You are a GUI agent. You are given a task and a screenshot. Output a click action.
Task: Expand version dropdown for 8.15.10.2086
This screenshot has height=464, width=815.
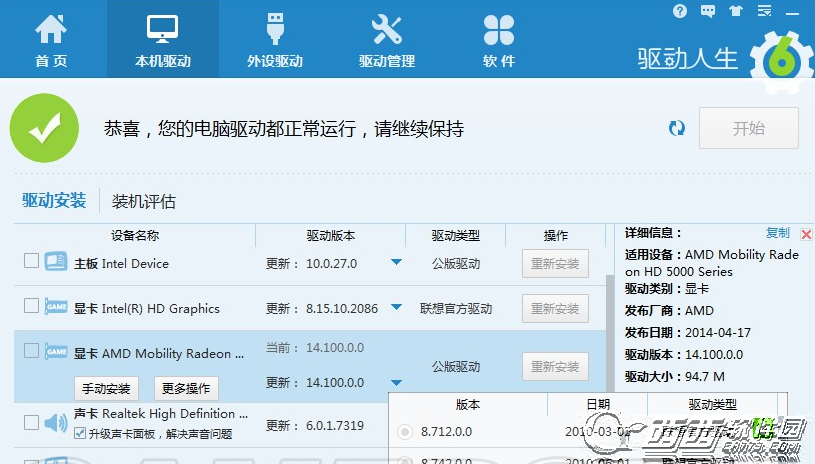pyautogui.click(x=396, y=308)
